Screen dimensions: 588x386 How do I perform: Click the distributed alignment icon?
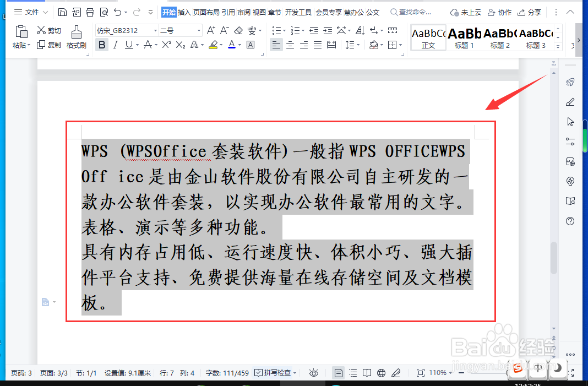331,45
